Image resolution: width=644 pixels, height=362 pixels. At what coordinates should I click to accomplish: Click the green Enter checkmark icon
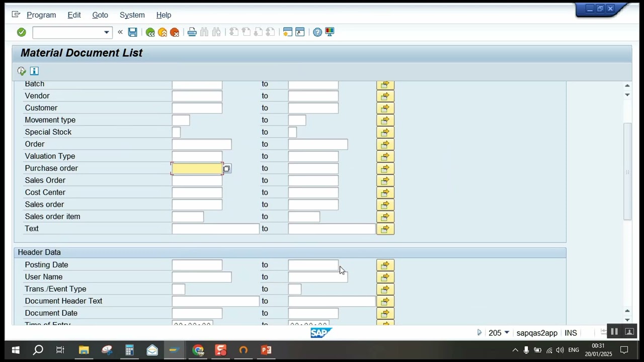point(21,32)
